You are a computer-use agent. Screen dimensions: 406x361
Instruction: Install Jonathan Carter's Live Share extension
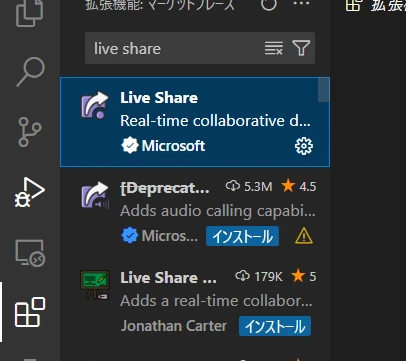275,326
